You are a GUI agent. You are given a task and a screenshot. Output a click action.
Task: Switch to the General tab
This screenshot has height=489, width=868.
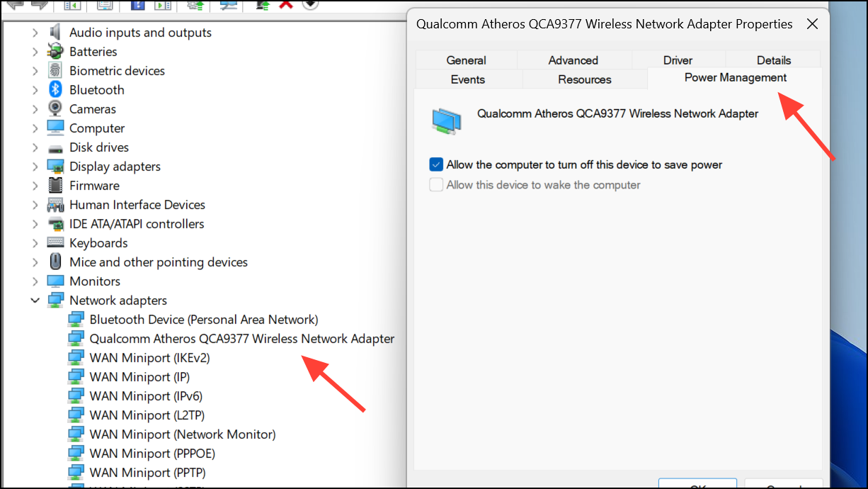click(467, 60)
